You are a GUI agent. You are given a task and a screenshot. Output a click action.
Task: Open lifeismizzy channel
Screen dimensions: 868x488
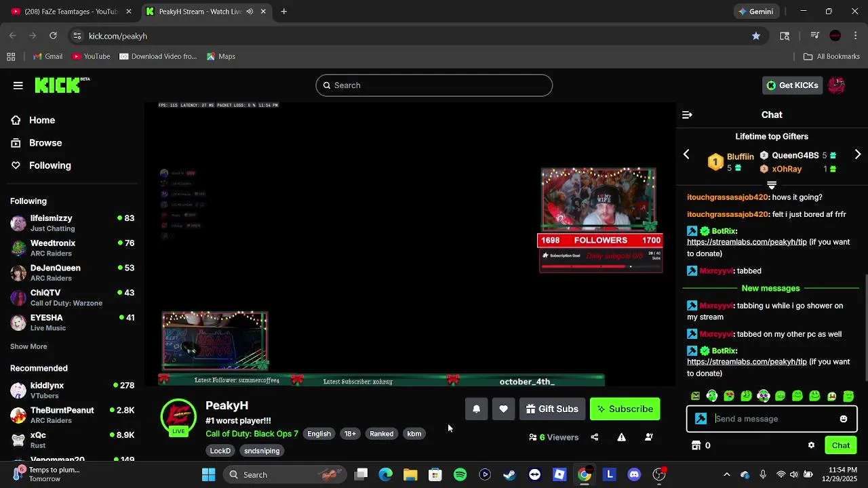point(72,223)
